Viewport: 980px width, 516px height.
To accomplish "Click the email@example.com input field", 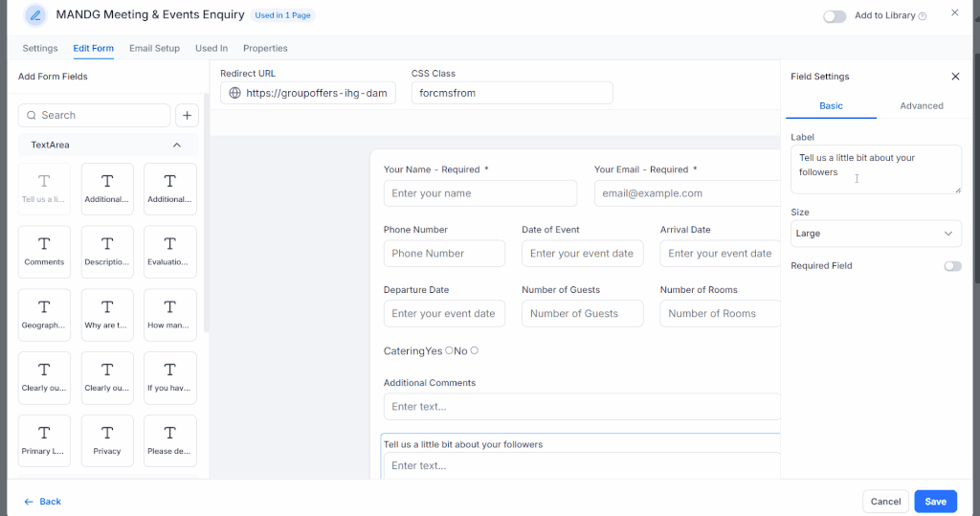I will [687, 193].
